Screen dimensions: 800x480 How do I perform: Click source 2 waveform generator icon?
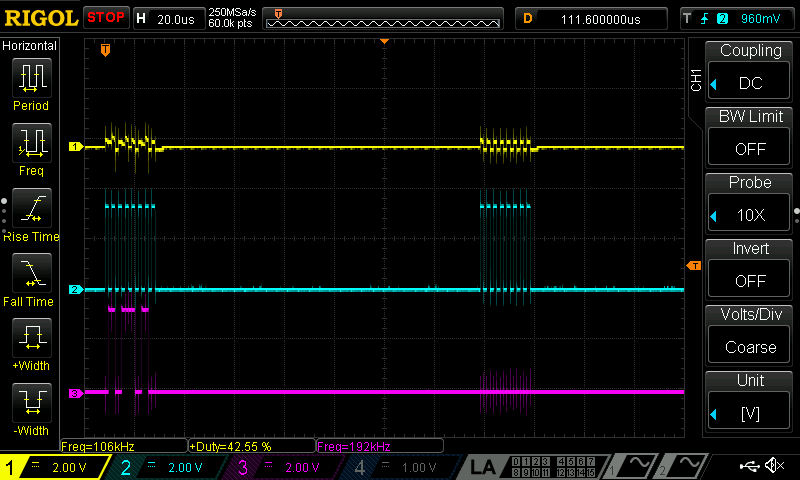(682, 467)
